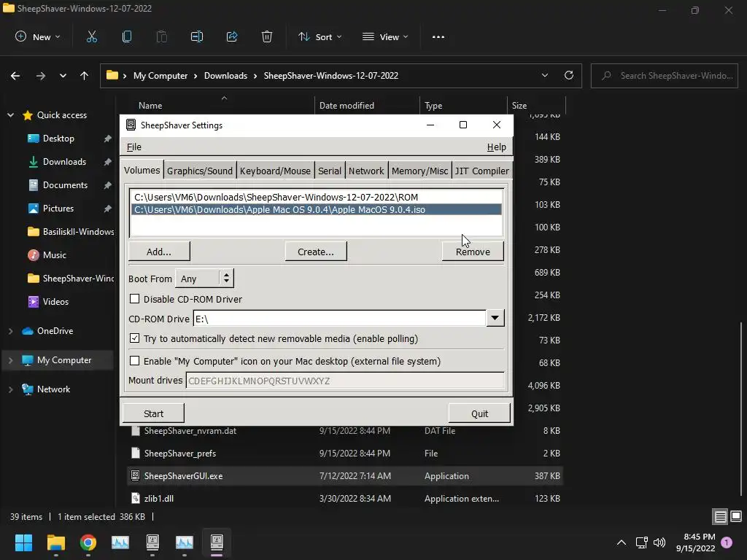Expand the My Computer tree node
Image resolution: width=747 pixels, height=560 pixels.
coord(10,360)
